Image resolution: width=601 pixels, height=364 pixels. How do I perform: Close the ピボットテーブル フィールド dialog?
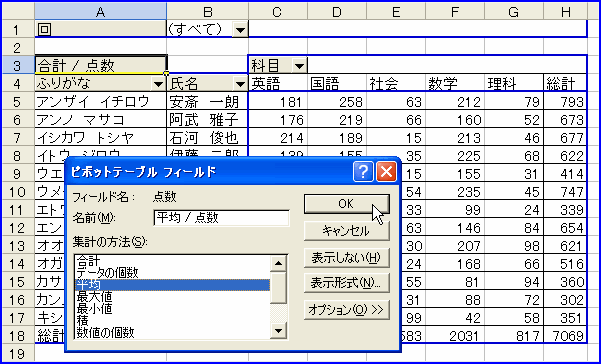[386, 172]
